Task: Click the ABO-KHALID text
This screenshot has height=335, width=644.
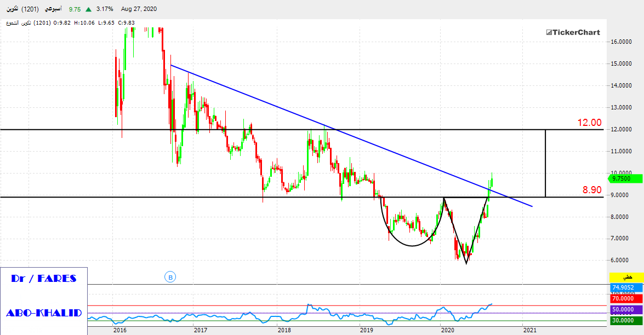Action: tap(43, 313)
